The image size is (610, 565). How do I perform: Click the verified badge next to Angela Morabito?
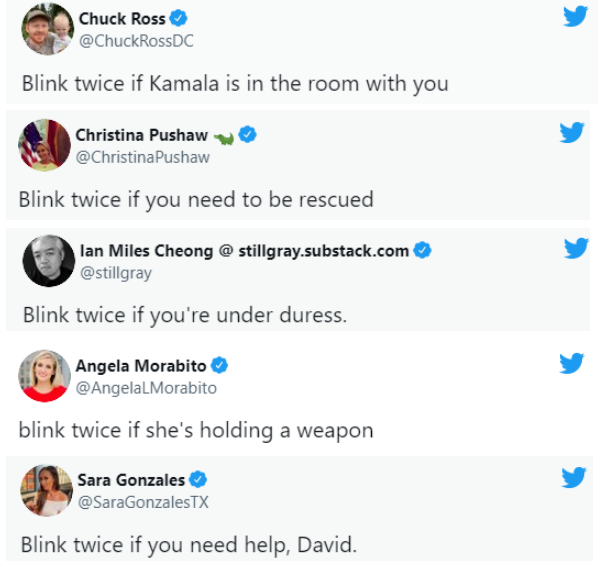(x=219, y=365)
